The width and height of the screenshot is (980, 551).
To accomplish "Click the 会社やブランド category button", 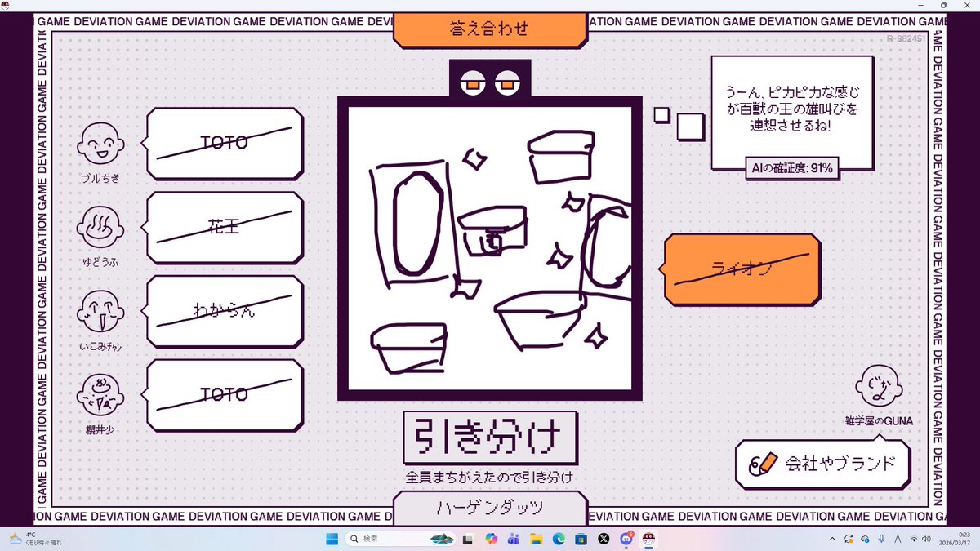I will (x=822, y=464).
